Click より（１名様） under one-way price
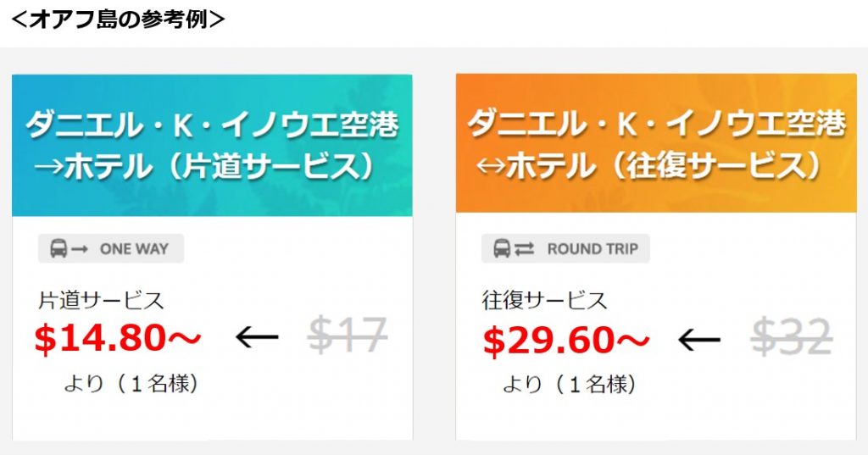868x455 pixels. 131,384
